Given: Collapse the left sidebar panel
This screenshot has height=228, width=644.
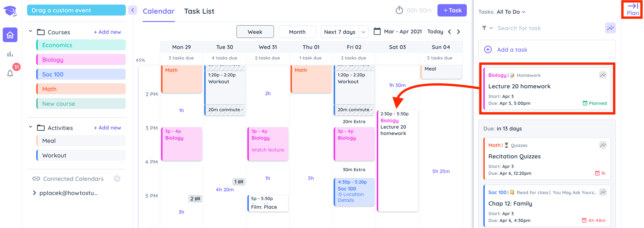Looking at the screenshot, I should [x=132, y=10].
